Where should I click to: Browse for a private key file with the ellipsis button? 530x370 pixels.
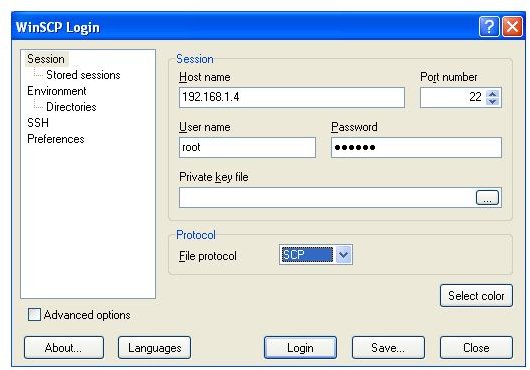(487, 198)
